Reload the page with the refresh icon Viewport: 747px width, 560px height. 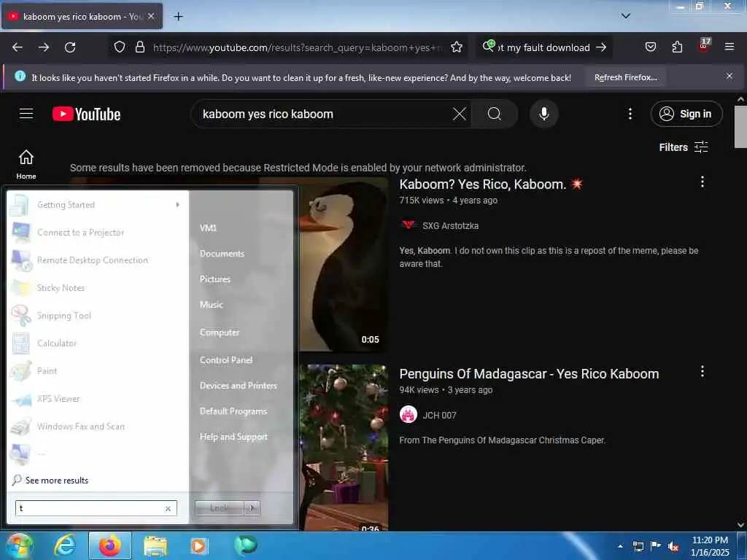click(70, 47)
